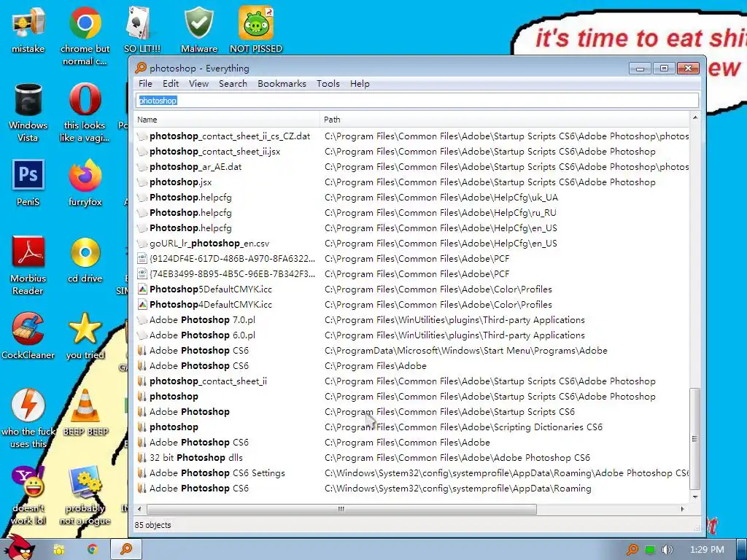Click the 1:29 PM taskbar clock
The image size is (747, 560).
tap(707, 550)
